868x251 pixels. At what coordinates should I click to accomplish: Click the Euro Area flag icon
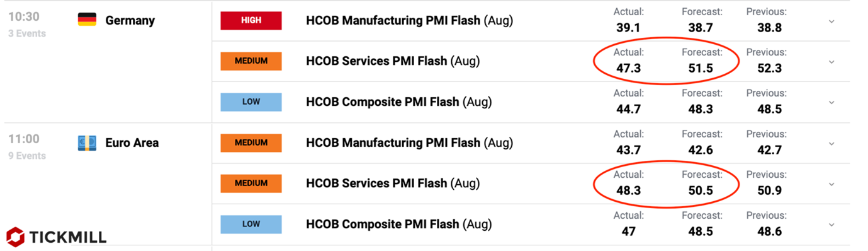point(87,143)
